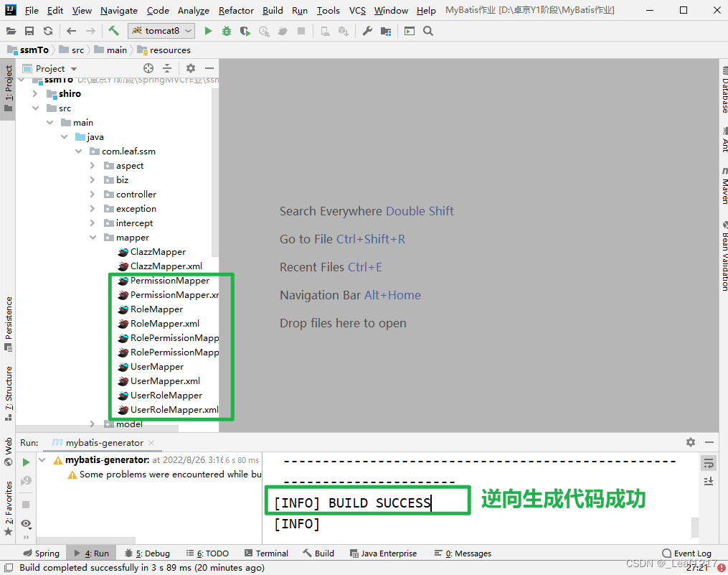Open the Navigate menu
Viewport: 728px width, 575px height.
(119, 10)
